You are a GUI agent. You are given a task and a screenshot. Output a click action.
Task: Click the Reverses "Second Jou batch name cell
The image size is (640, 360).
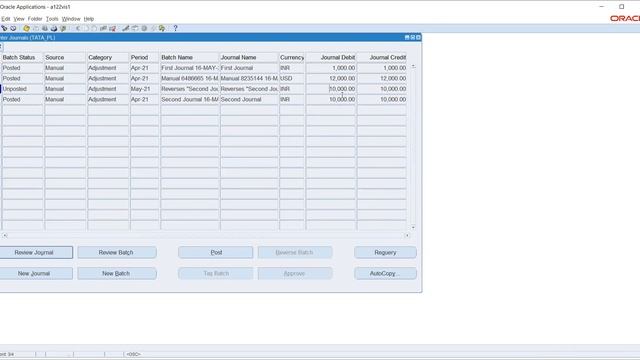(x=190, y=89)
